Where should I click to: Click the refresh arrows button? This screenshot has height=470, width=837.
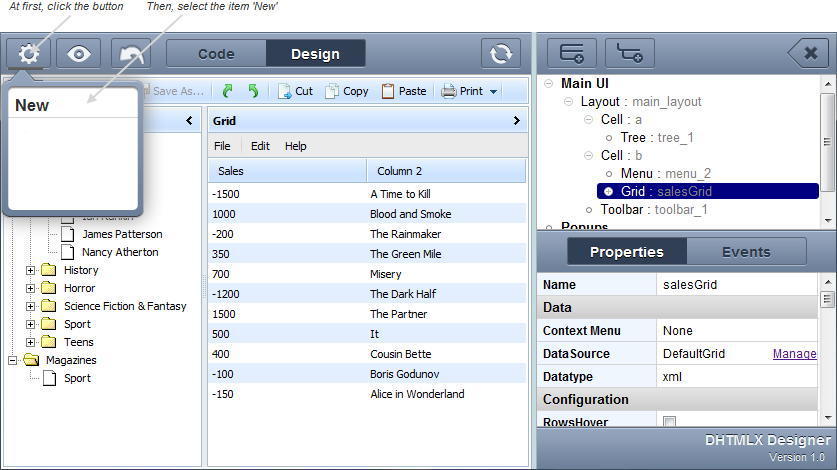coord(501,53)
